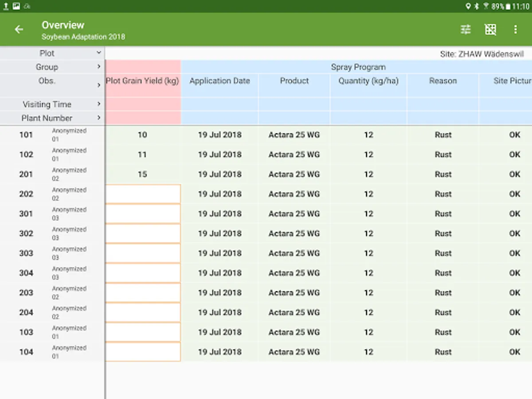Open the filter settings sliders icon
The image size is (532, 399).
click(465, 30)
